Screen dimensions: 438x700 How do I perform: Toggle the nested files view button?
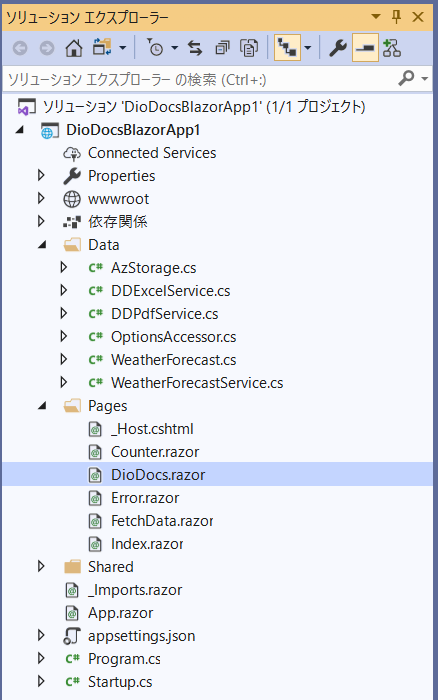[x=287, y=48]
